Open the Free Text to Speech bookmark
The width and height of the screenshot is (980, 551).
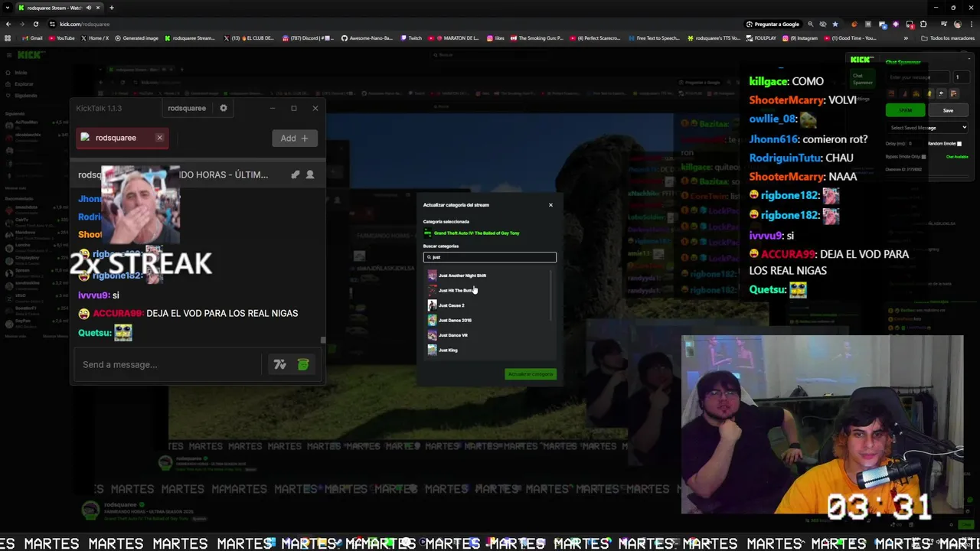click(654, 38)
